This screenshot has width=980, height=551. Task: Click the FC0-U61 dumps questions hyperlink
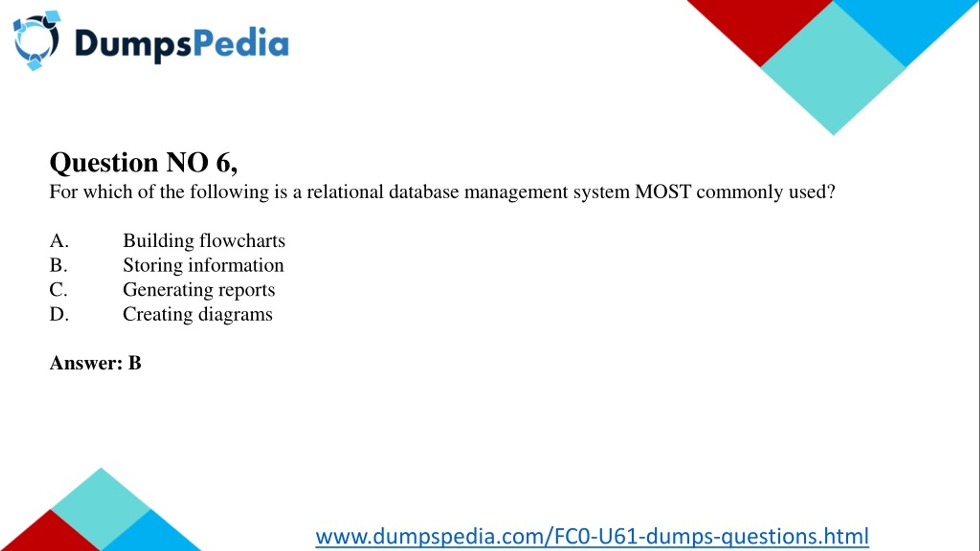[591, 535]
